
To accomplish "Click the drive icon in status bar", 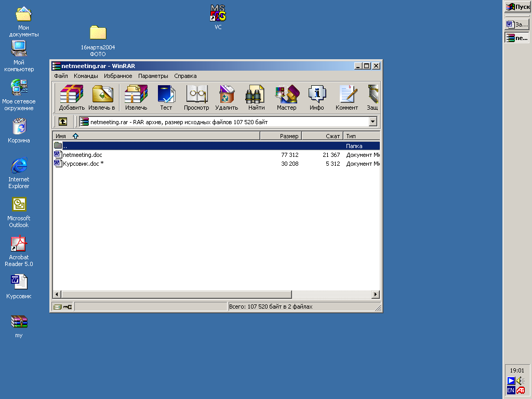I will [x=57, y=307].
